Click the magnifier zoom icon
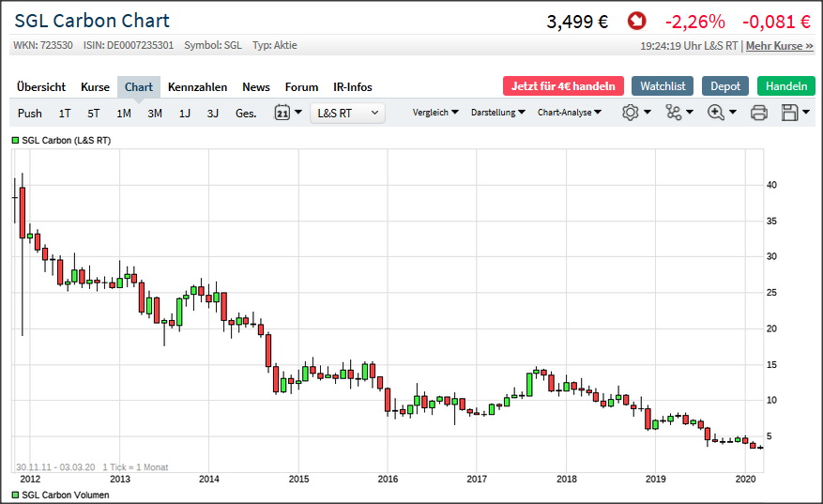Viewport: 823px width, 504px height. [716, 113]
